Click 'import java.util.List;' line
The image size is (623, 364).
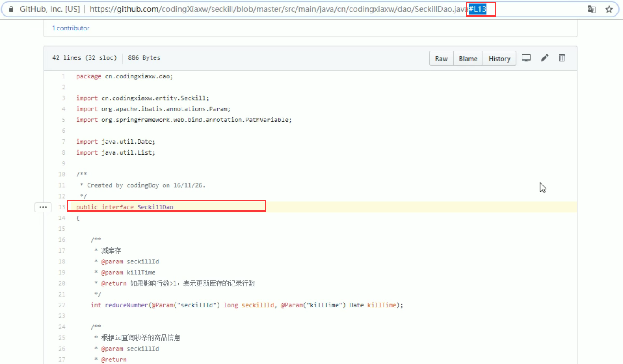[x=115, y=152]
